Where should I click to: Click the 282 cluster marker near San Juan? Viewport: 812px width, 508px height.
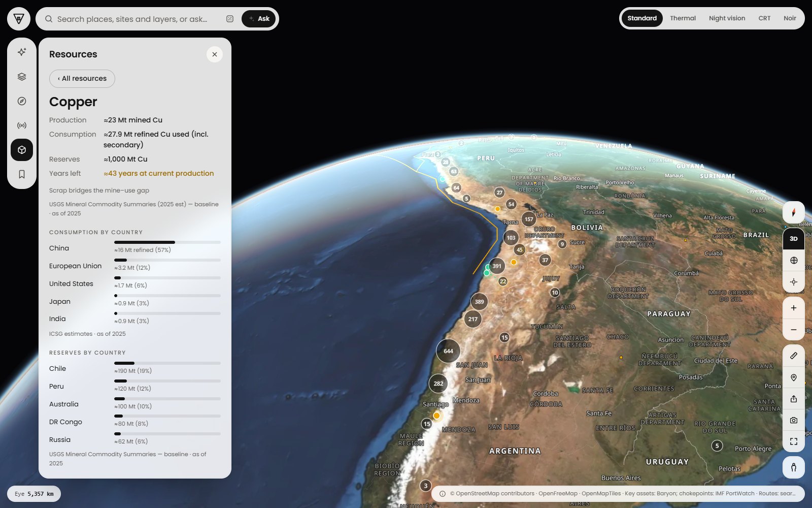(438, 384)
